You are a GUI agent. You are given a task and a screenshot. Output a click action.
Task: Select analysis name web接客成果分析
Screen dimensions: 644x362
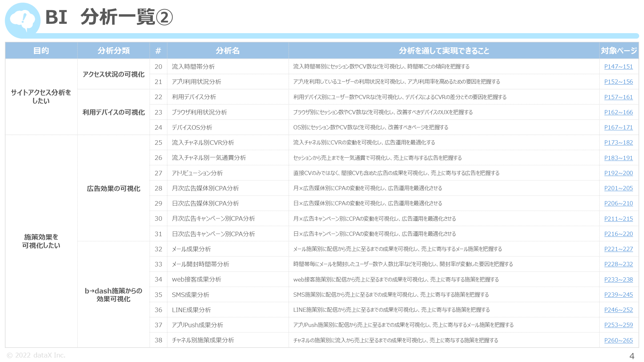[x=196, y=280]
